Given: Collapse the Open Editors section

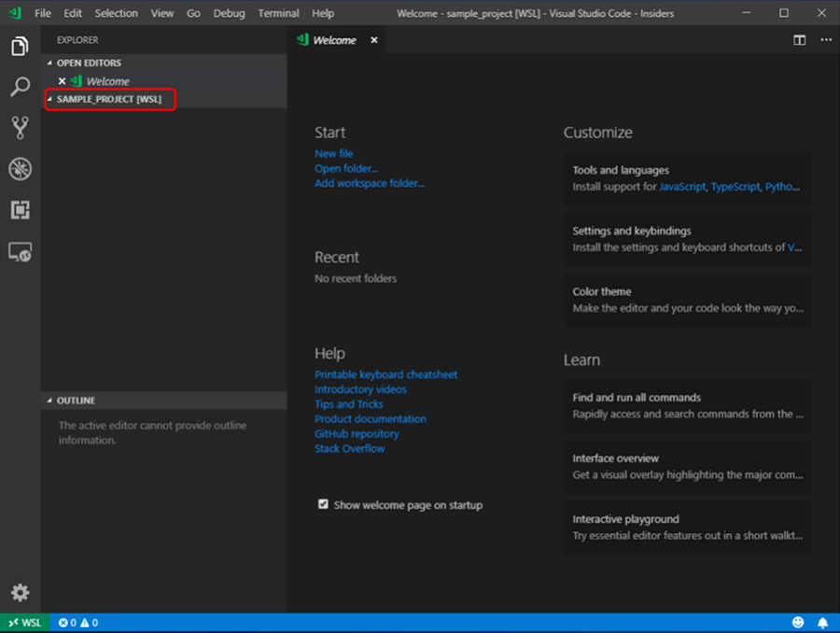Looking at the screenshot, I should pyautogui.click(x=49, y=63).
